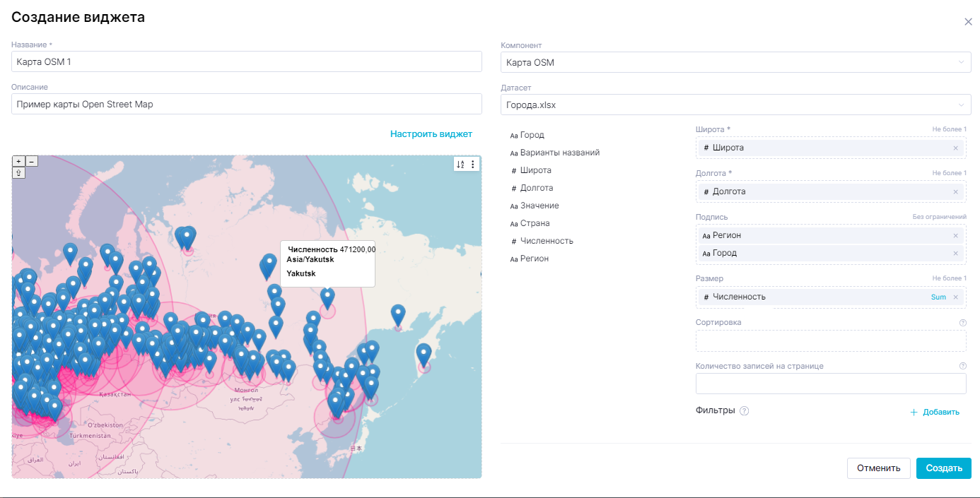980x498 pixels.
Task: Open the map three-dot options menu
Action: coord(473,164)
